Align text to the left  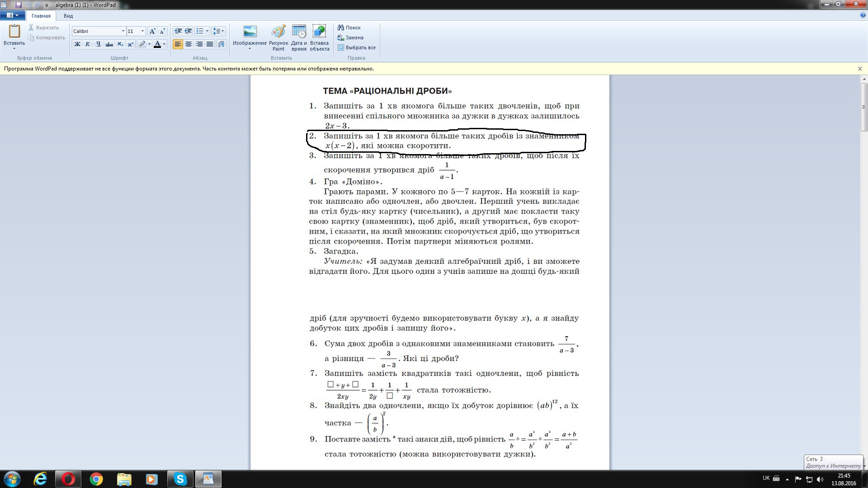point(178,44)
